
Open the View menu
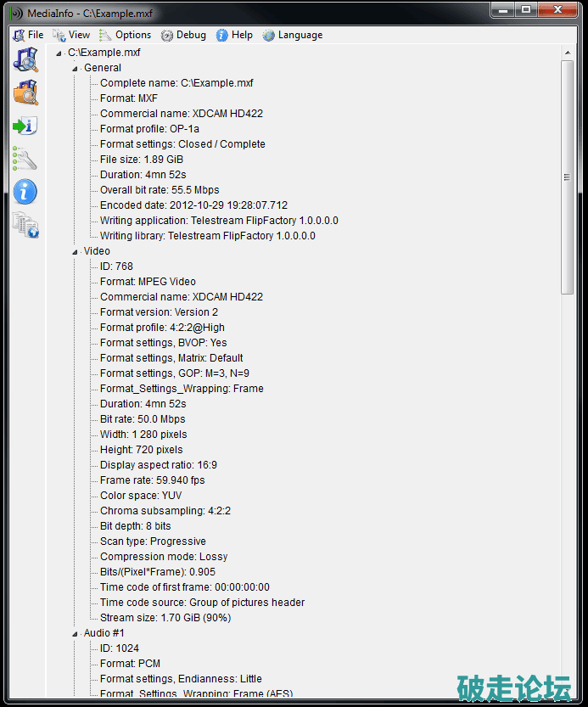(x=71, y=35)
